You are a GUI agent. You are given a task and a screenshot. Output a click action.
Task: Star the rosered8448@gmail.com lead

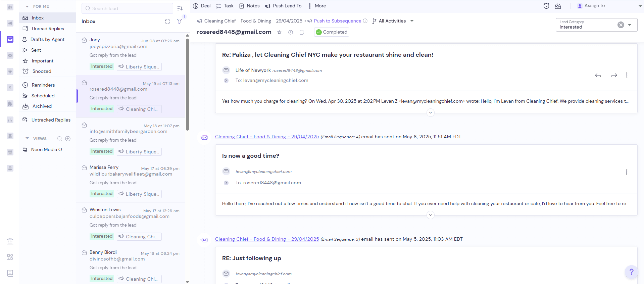(x=279, y=32)
